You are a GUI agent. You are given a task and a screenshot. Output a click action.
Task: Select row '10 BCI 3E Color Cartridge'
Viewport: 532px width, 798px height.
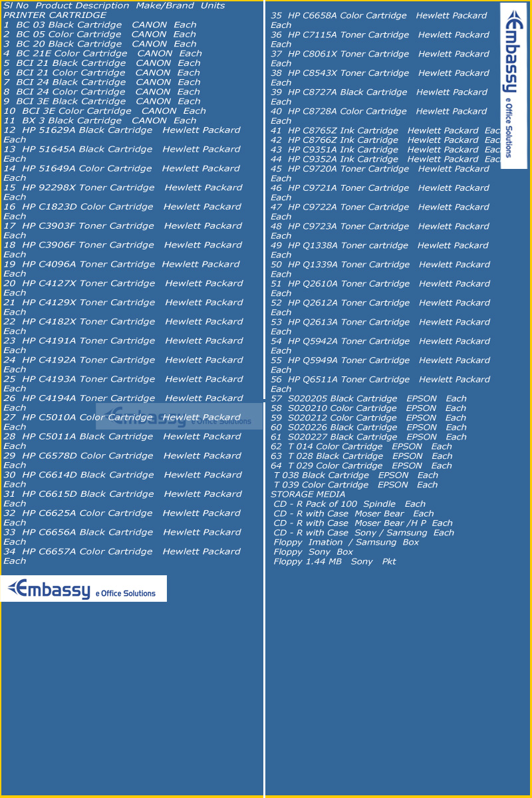[x=104, y=111]
